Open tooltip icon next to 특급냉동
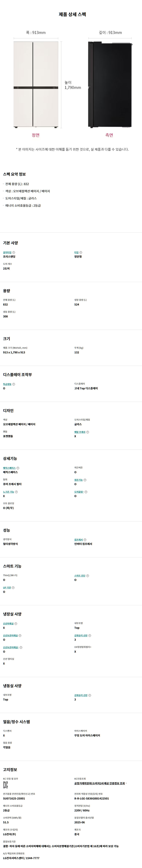Screen dimensions: 142x868 (x=13, y=384)
